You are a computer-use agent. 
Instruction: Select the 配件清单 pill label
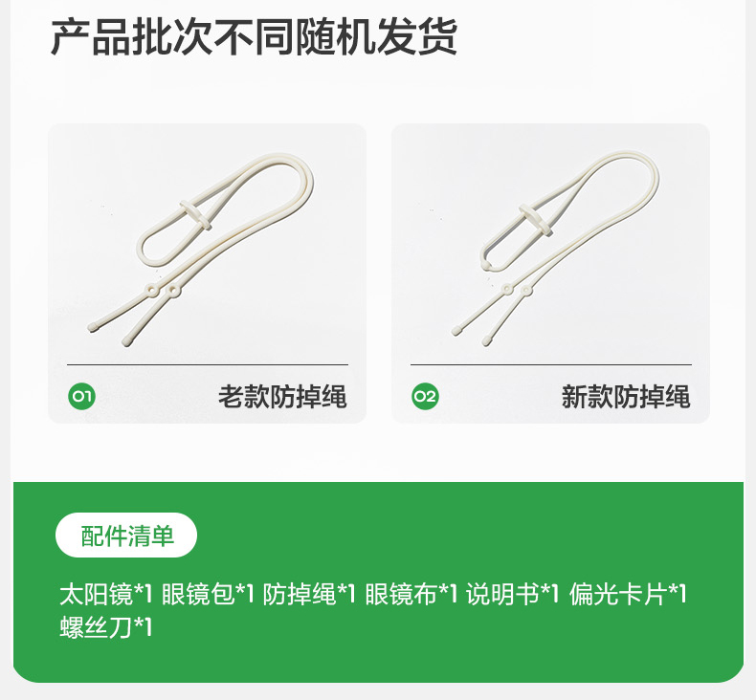click(x=126, y=536)
